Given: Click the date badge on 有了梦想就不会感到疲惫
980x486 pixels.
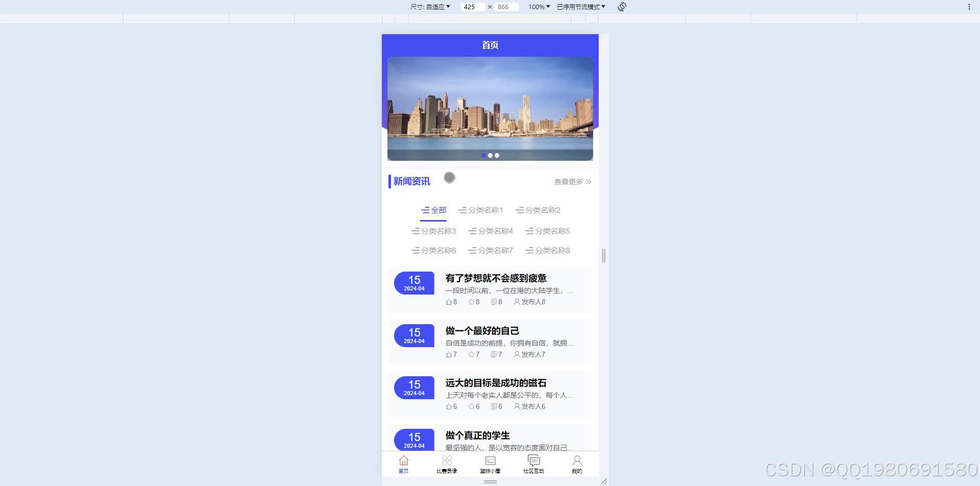Looking at the screenshot, I should pyautogui.click(x=414, y=283).
